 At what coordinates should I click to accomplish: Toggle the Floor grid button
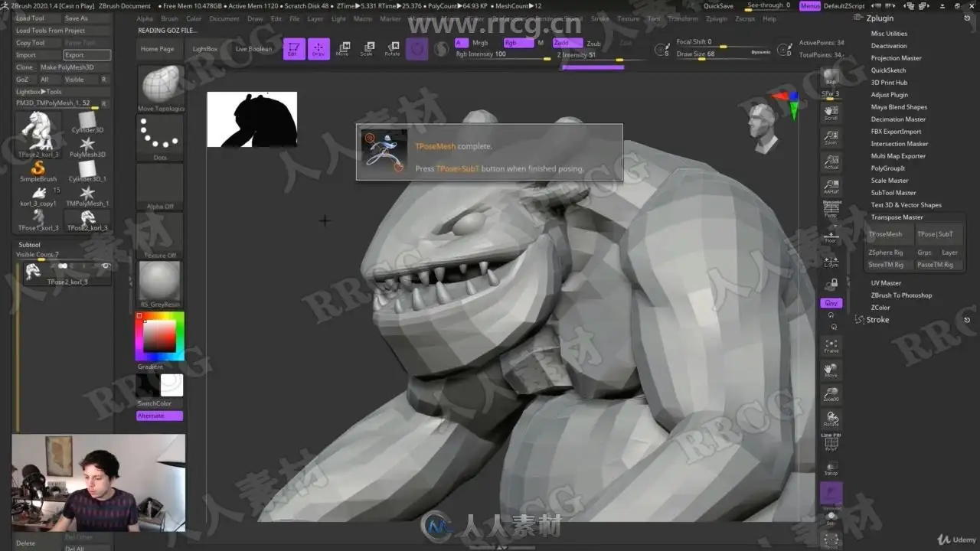click(x=831, y=236)
